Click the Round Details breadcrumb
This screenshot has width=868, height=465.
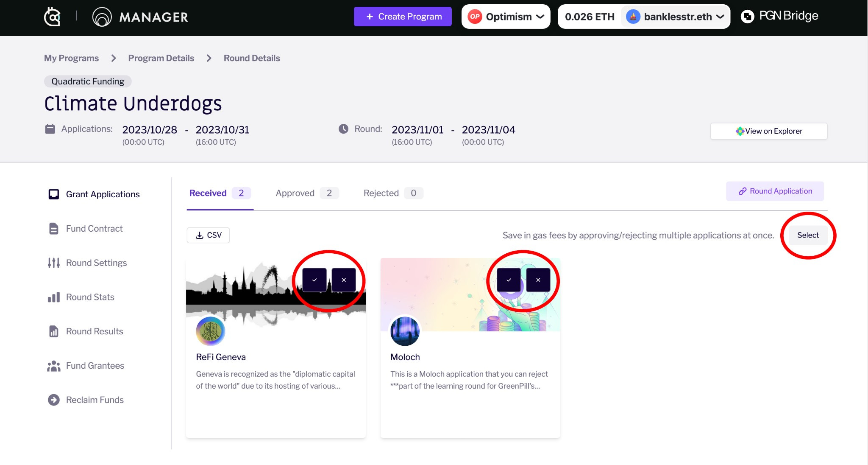252,58
